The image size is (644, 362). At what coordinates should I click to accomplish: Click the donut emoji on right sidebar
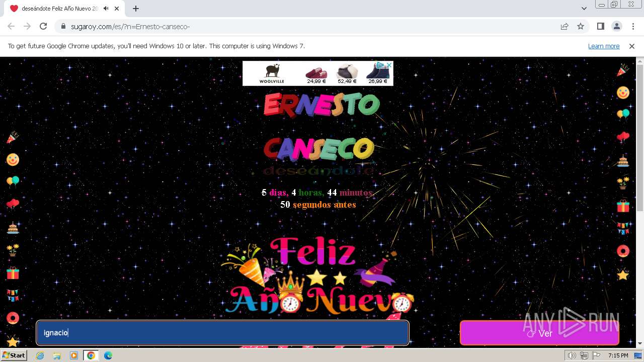tap(623, 251)
